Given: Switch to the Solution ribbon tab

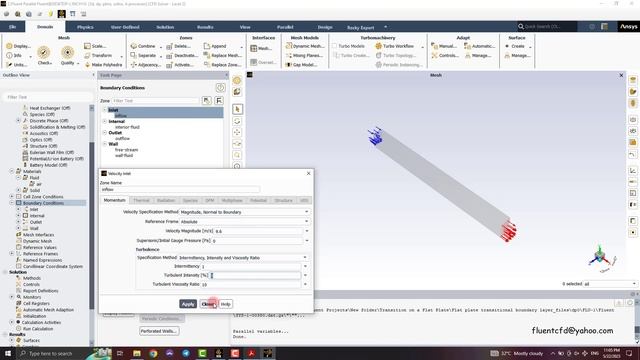Looking at the screenshot, I should pos(165,27).
